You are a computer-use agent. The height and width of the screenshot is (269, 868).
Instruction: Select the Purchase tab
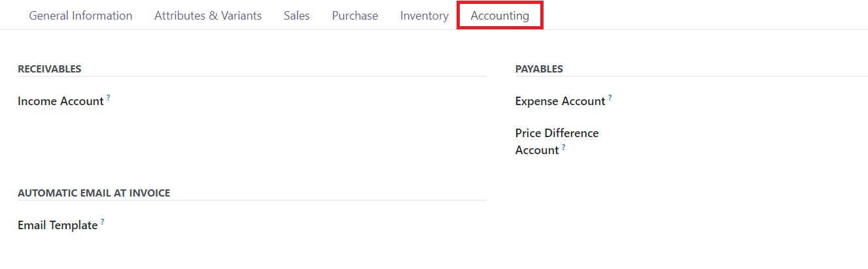point(355,16)
